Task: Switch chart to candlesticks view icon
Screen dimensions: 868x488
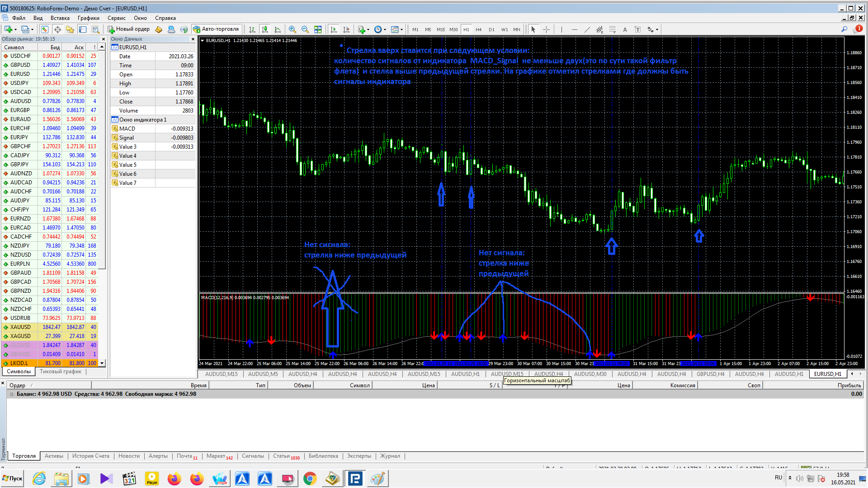Action: point(265,29)
